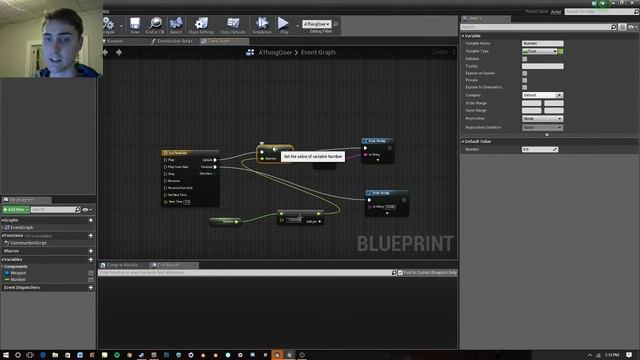This screenshot has width=640, height=360.
Task: Open Debug Filter AThingDoer dropdown
Action: [317, 24]
